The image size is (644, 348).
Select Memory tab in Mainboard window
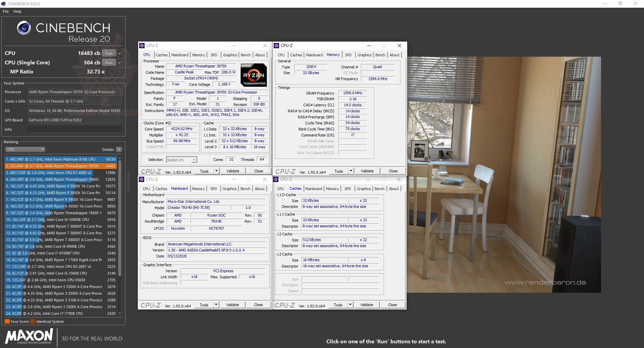pos(198,189)
